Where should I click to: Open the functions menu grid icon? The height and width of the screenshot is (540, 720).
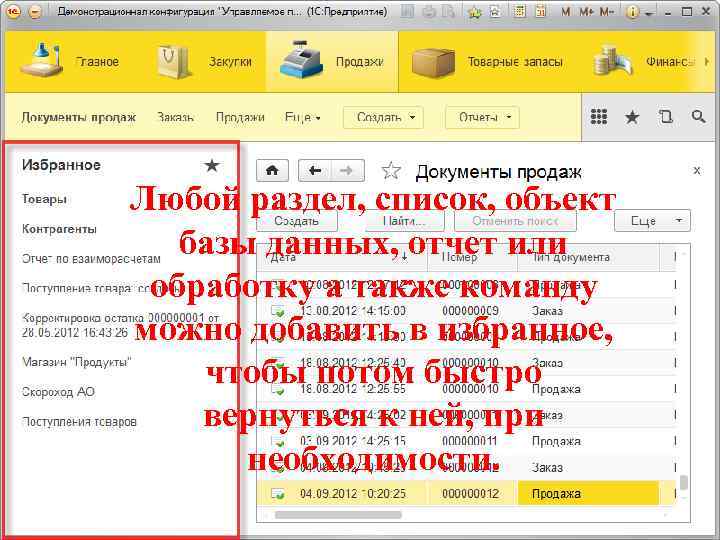point(599,117)
